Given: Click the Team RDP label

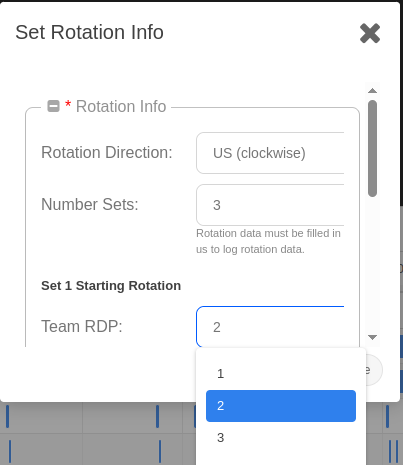Looking at the screenshot, I should coord(82,326).
